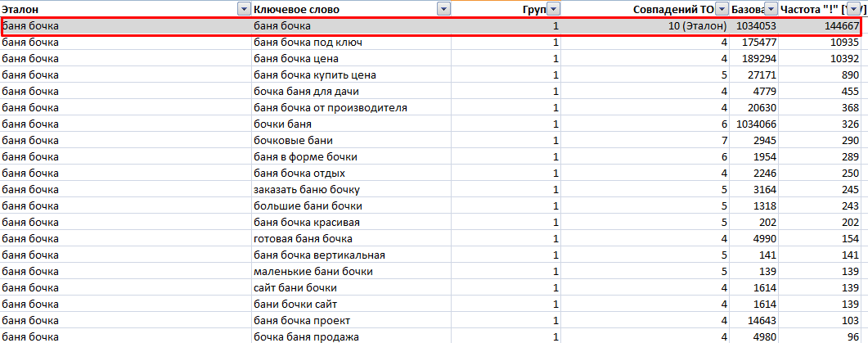The height and width of the screenshot is (343, 868).
Task: Select keyword cell баня в форме бочки
Action: coord(305,157)
